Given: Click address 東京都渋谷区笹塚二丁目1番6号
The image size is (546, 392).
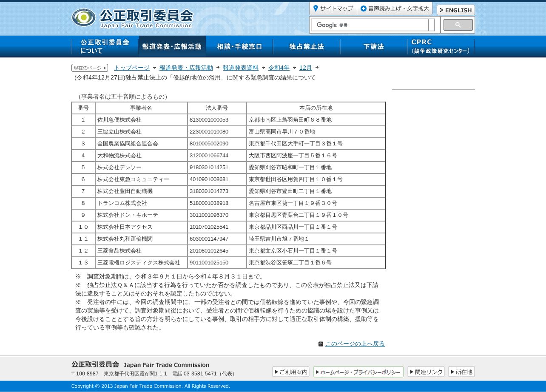Looking at the screenshot, I should click(x=290, y=263).
